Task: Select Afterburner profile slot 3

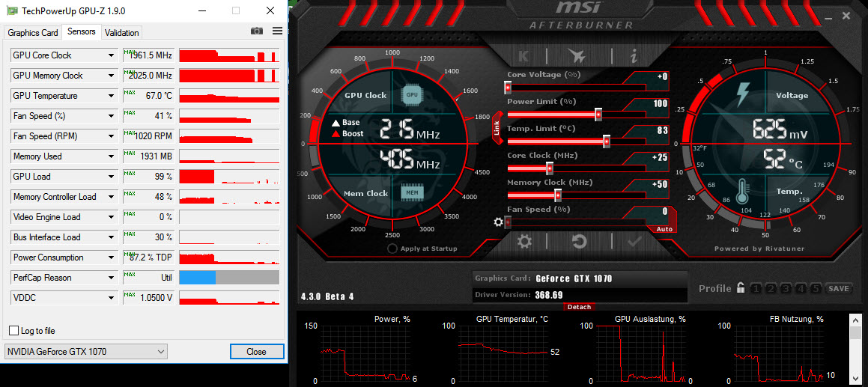Action: [x=786, y=288]
